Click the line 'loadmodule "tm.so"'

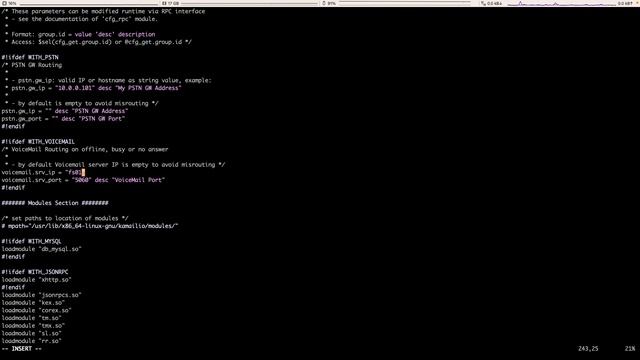(31, 318)
